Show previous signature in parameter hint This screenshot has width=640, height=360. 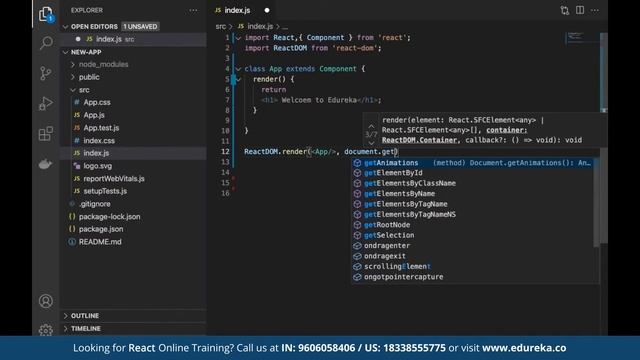click(371, 126)
